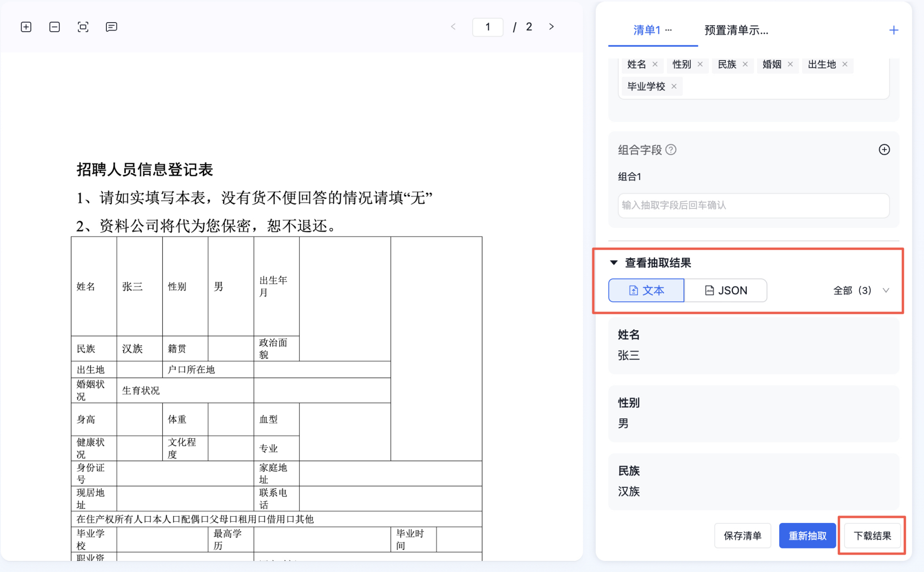
Task: Click the page number input field
Action: click(x=488, y=27)
